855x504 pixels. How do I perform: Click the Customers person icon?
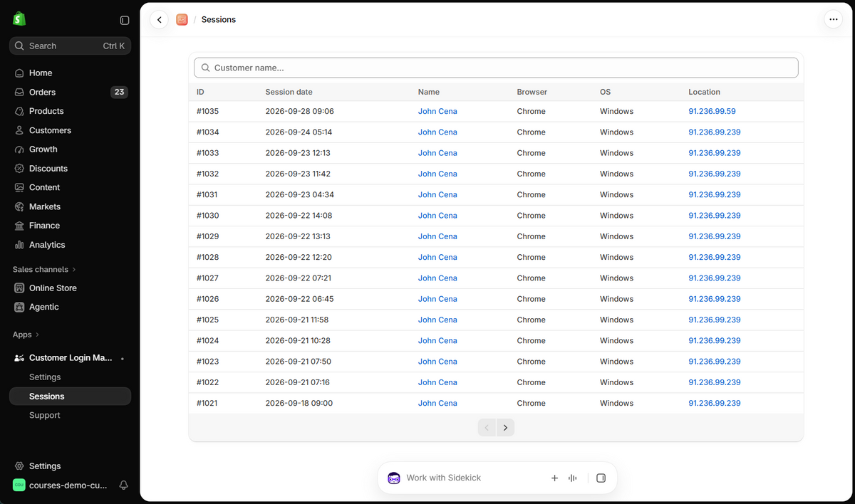19,130
